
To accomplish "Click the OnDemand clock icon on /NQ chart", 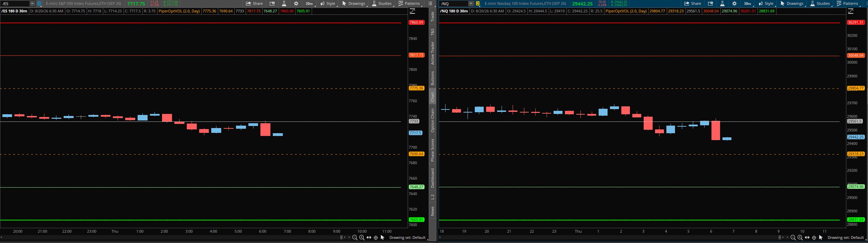I will coord(710,3).
